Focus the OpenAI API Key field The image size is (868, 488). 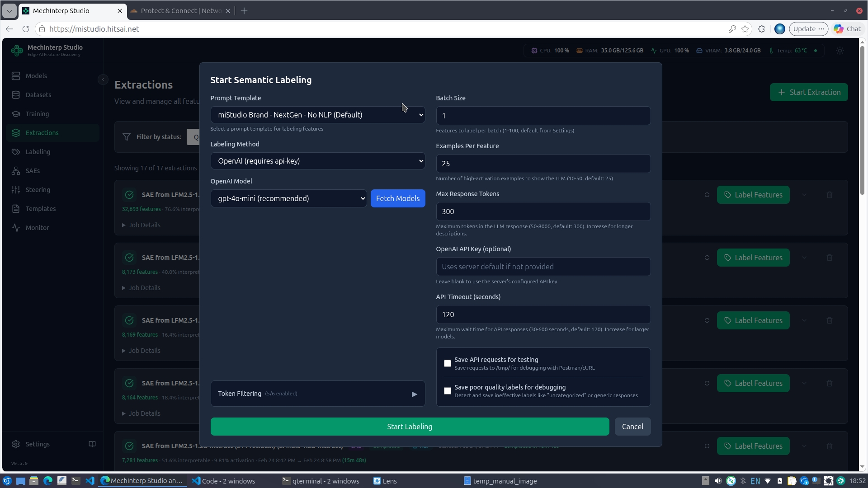(x=543, y=267)
